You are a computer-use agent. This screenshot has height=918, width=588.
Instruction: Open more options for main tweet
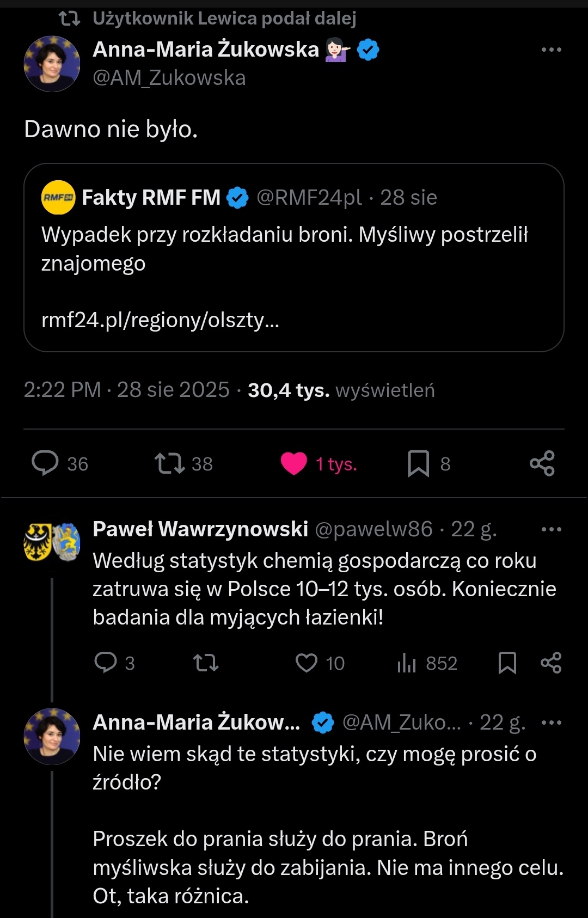tap(551, 50)
